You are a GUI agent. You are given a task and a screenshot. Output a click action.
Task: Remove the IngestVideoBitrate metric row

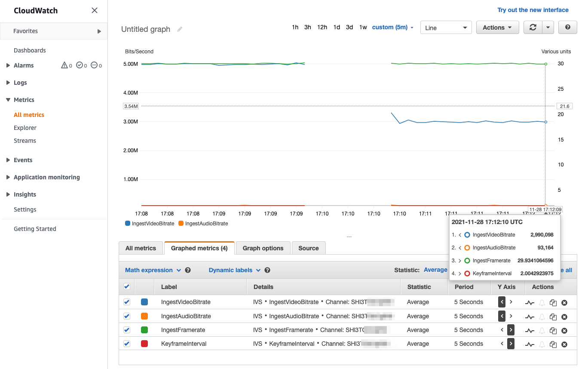tap(564, 303)
